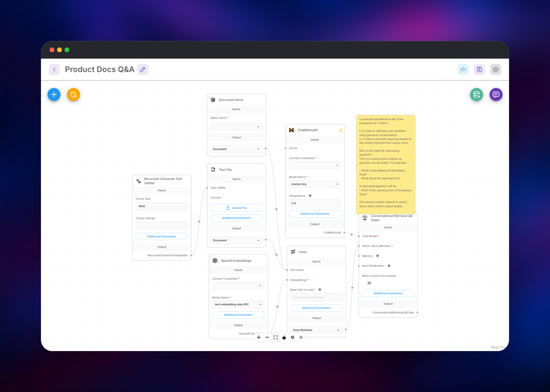
Task: Select the Faiss node icon
Action: 293,252
